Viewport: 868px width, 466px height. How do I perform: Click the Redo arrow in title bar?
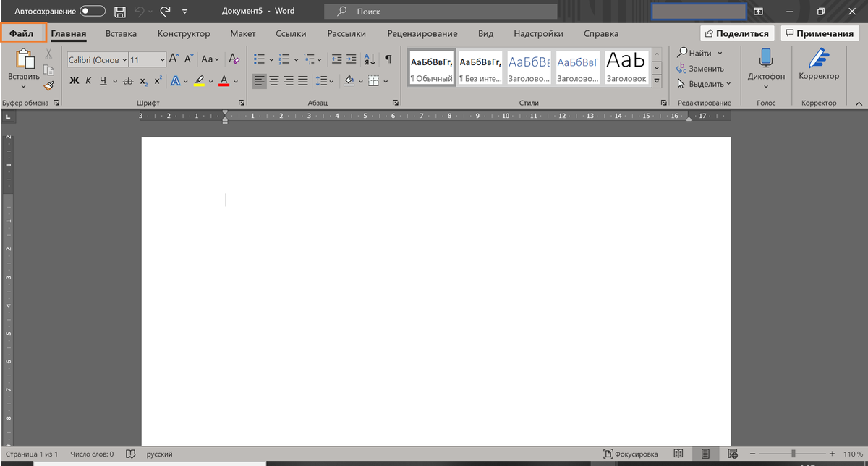click(165, 12)
